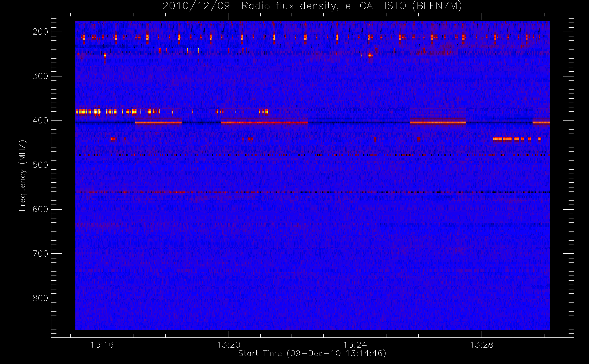This screenshot has height=364, width=589.
Task: Select the 800 frequency tick label
Action: 40,298
